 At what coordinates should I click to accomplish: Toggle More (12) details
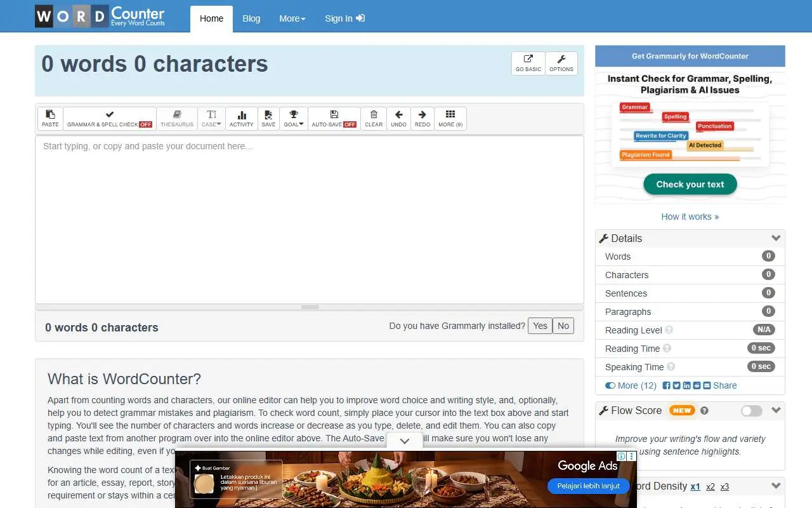coord(631,385)
